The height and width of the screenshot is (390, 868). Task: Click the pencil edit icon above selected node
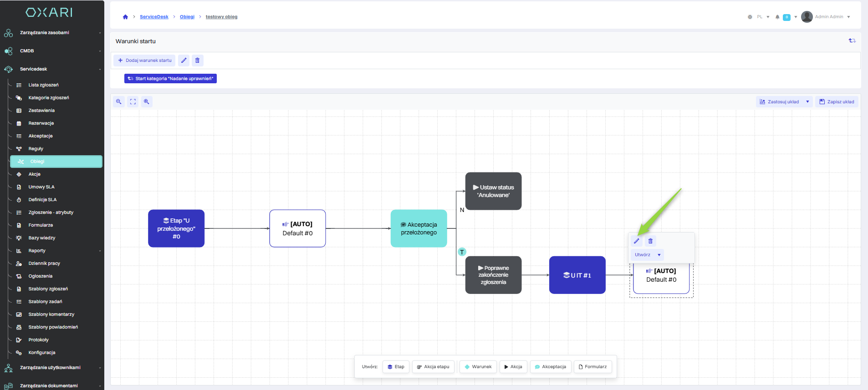[637, 241]
